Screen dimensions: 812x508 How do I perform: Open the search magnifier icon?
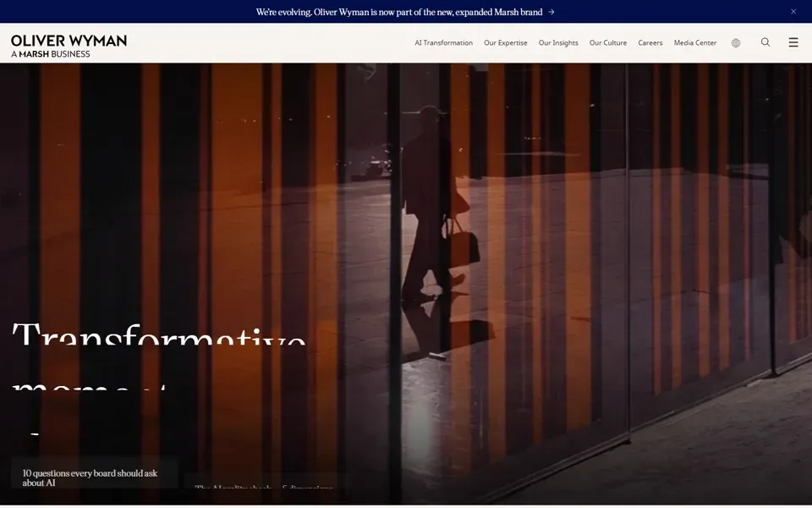pos(765,42)
